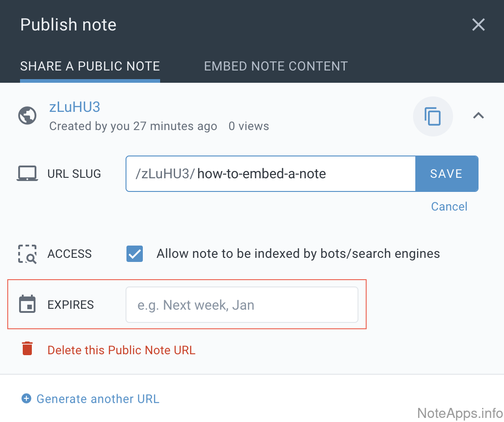This screenshot has height=422, width=504.
Task: Click the laptop icon next to URL SLUG
Action: pos(27,174)
